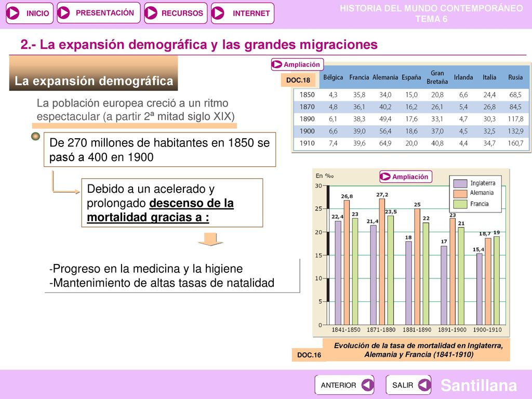Click the Italia column header
Image resolution: width=532 pixels, height=399 pixels.
coord(489,77)
